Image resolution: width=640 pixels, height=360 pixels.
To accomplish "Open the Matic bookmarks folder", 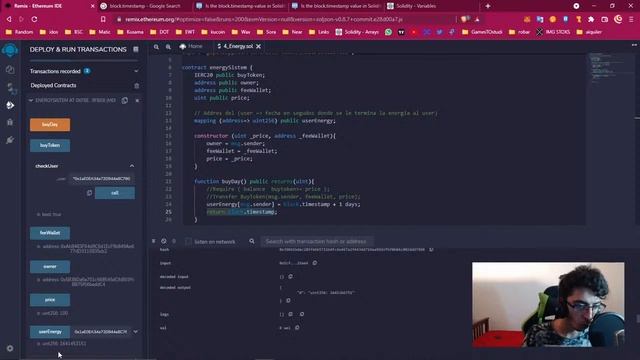I will pyautogui.click(x=100, y=32).
